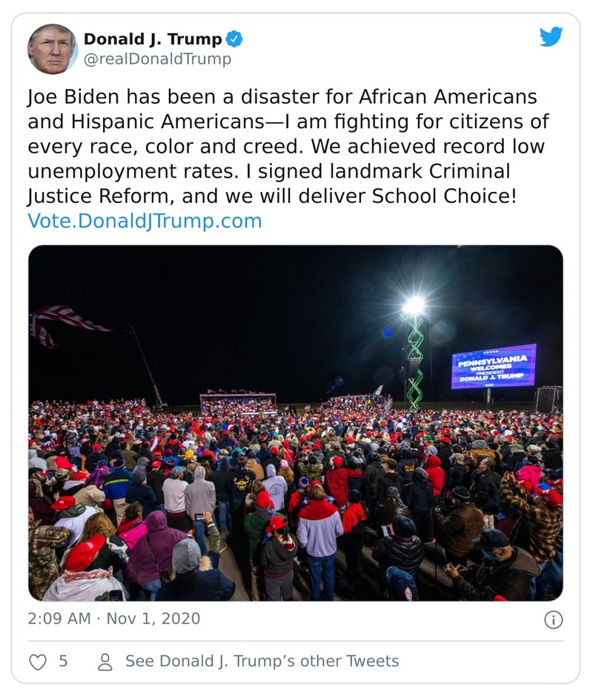This screenshot has height=700, width=593.
Task: Click the person silhouette icon
Action: coord(105,661)
